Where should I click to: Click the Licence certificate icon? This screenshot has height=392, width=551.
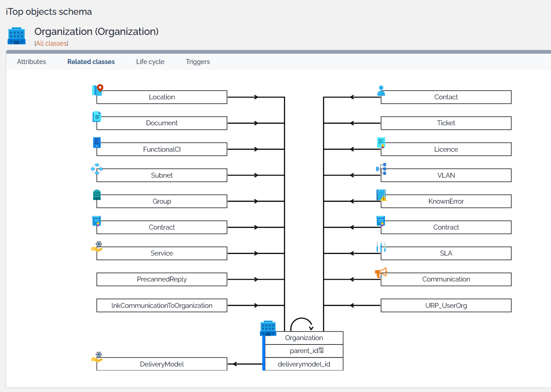tap(381, 143)
